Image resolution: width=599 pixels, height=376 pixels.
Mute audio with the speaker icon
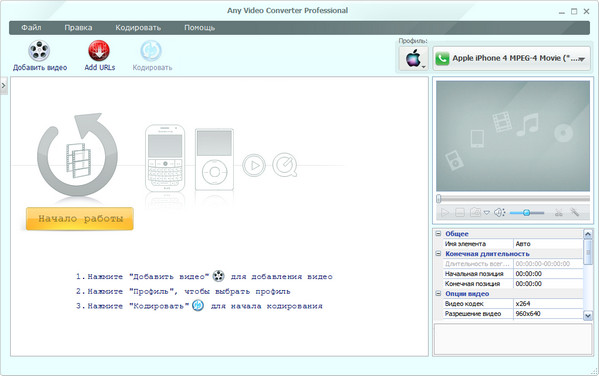point(499,212)
